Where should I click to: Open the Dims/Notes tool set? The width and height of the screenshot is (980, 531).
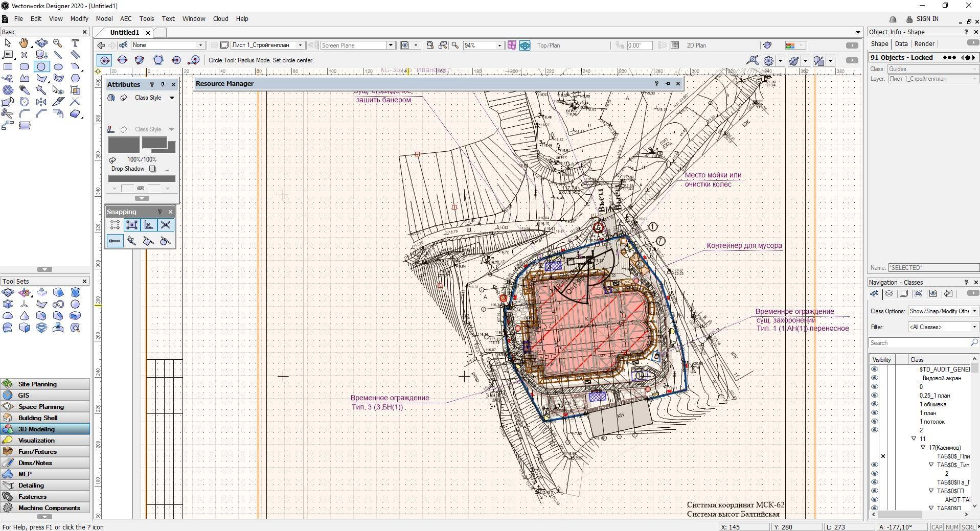pos(45,463)
